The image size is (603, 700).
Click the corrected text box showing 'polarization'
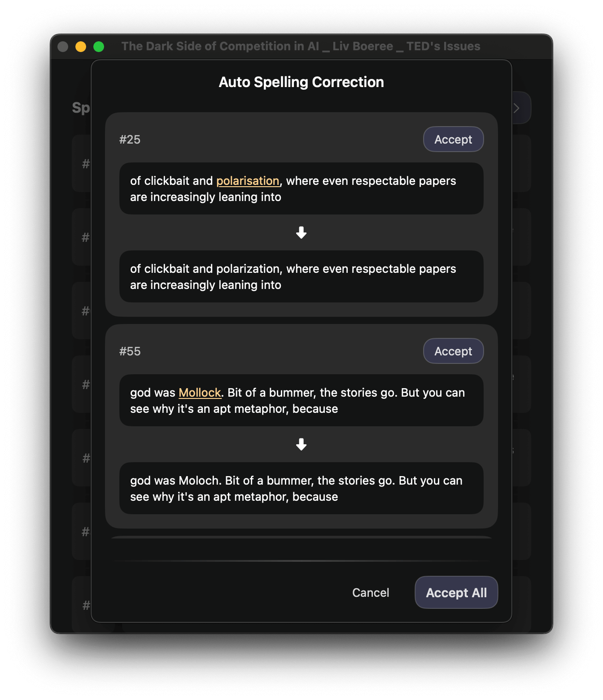point(301,276)
